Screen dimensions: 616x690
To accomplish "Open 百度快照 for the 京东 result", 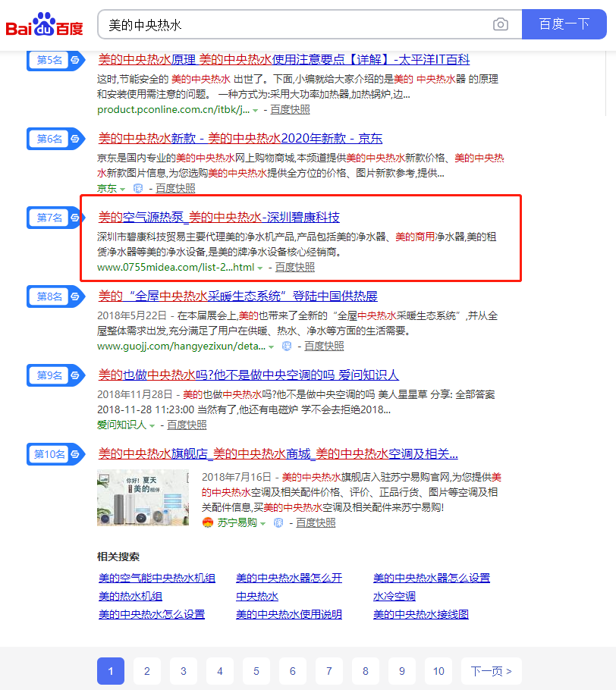I will [x=176, y=188].
